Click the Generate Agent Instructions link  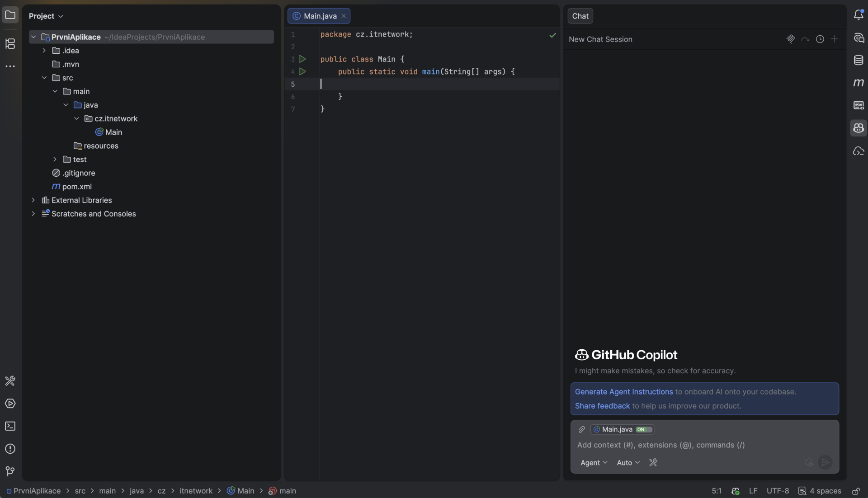point(623,392)
